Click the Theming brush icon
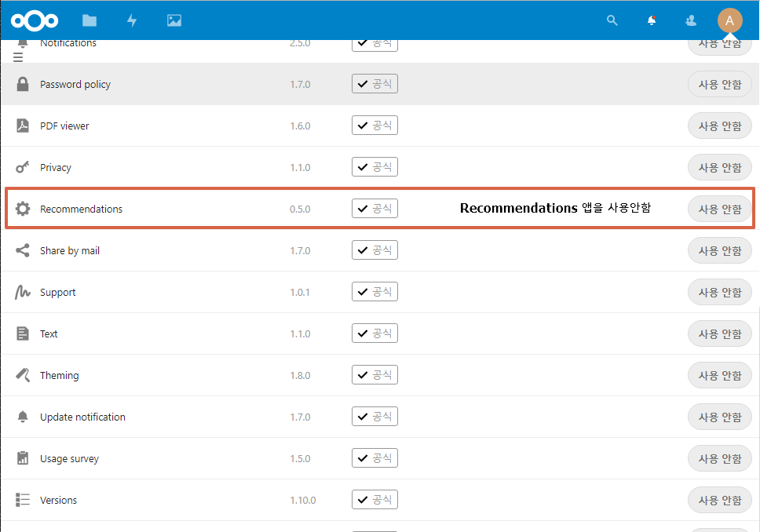Screen dimensions: 760x532 pos(22,375)
